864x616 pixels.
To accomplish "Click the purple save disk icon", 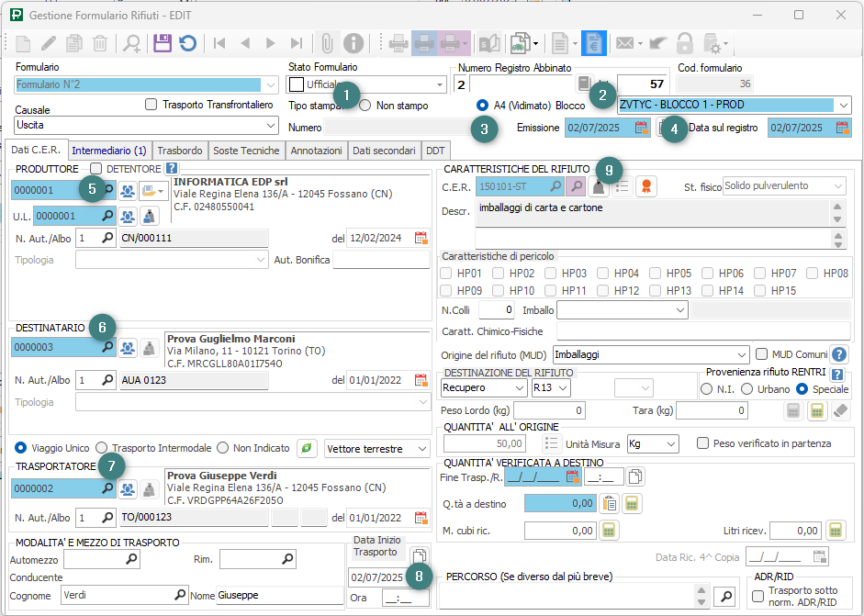I will click(163, 43).
